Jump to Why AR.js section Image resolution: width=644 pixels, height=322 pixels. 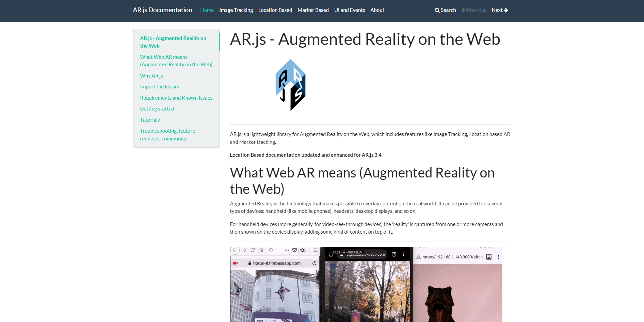click(x=151, y=76)
